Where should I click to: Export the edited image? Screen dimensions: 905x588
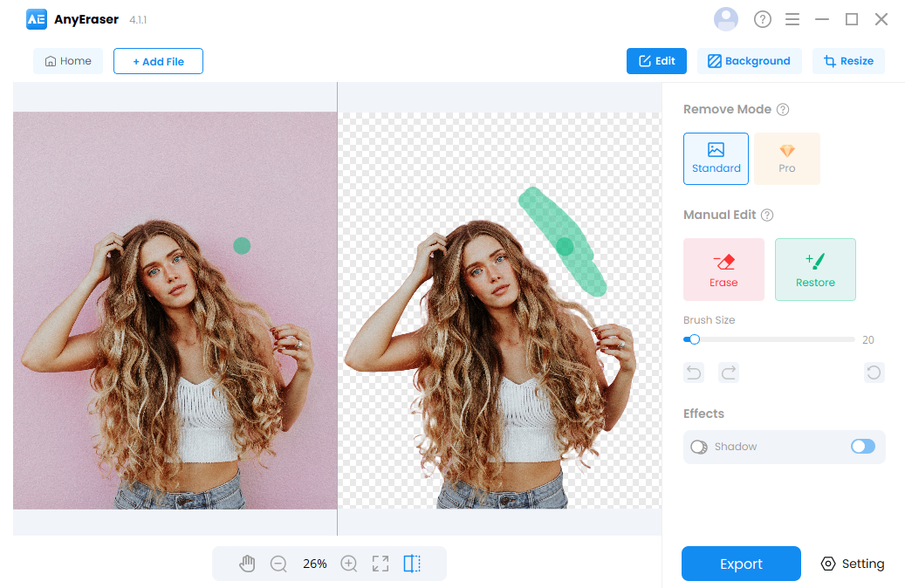(x=741, y=564)
